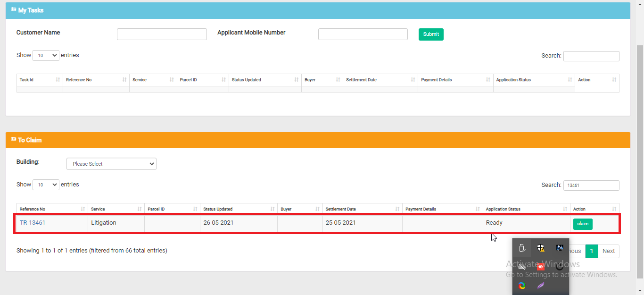Click the monitor display tray icon
The image size is (644, 295).
[560, 248]
